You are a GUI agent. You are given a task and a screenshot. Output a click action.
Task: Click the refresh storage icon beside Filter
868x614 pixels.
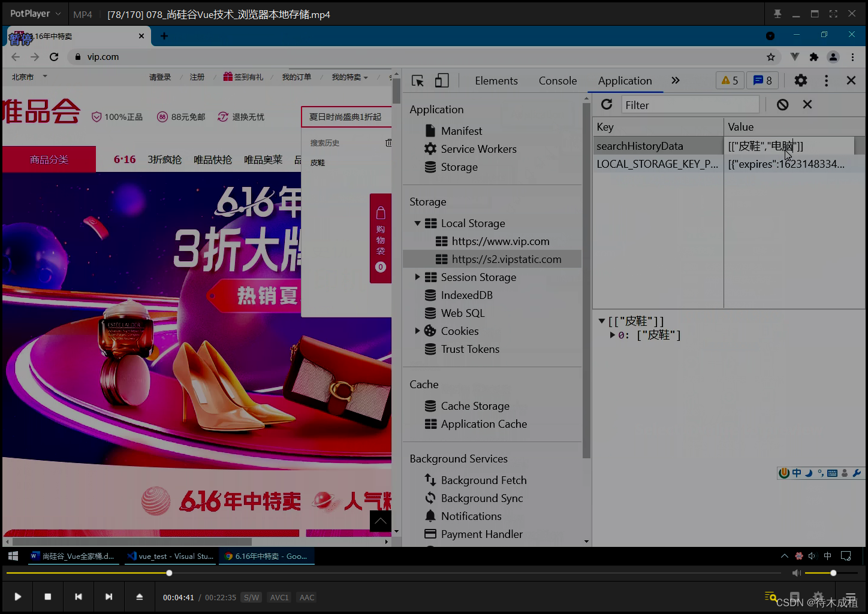coord(607,105)
